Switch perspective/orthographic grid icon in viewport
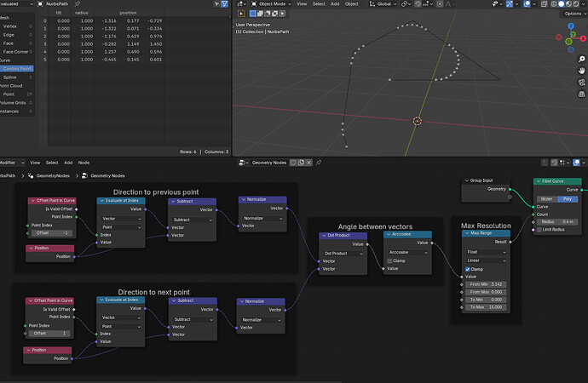588x383 pixels. (x=582, y=94)
